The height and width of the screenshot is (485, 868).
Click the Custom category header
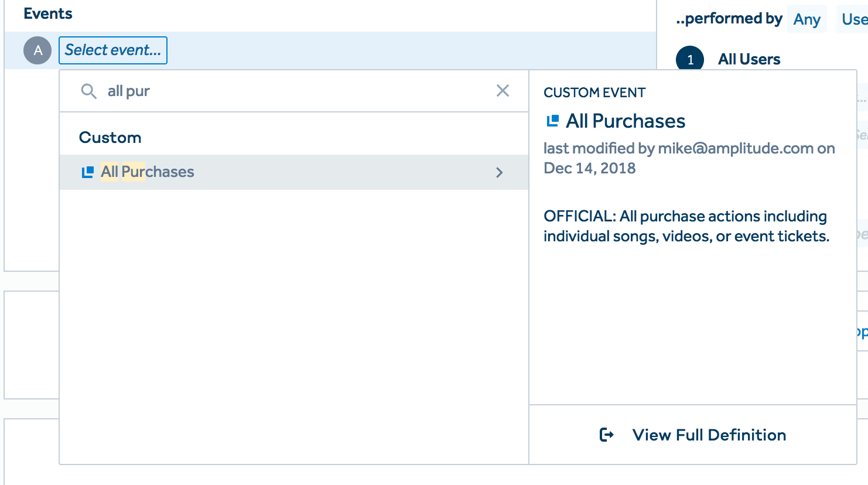(110, 138)
